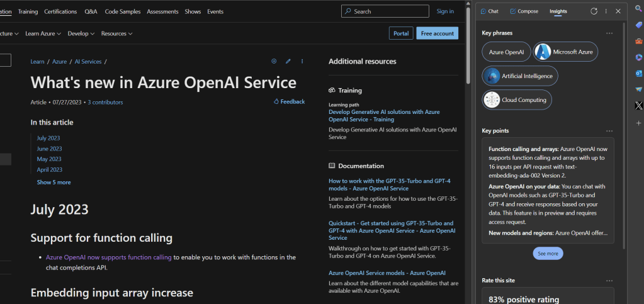Screen dimensions: 644x304
Task: Open the search magnifier icon in Edge sidebar
Action: click(638, 8)
